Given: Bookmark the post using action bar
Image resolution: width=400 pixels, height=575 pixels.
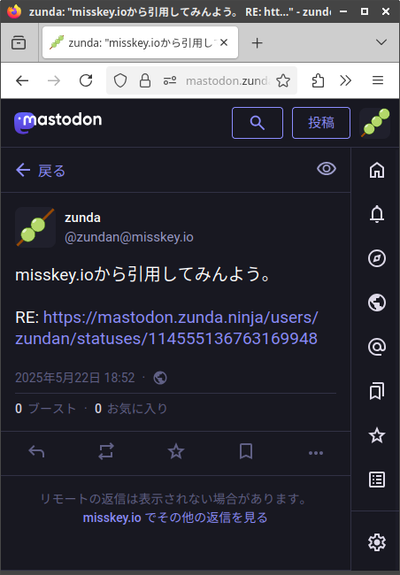Looking at the screenshot, I should (246, 451).
